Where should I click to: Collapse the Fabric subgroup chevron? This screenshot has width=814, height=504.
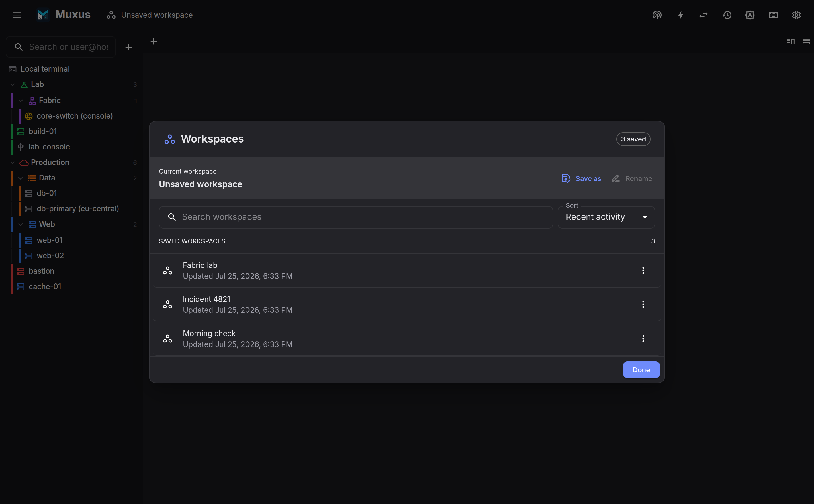(x=21, y=101)
